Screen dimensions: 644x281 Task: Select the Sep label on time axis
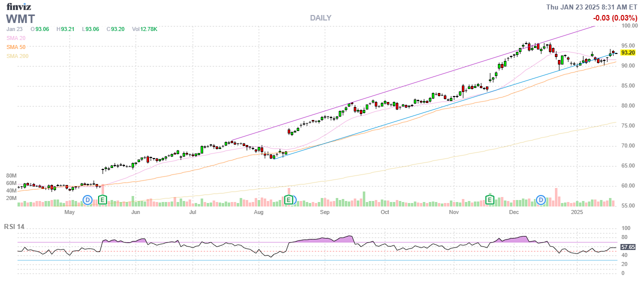(325, 212)
